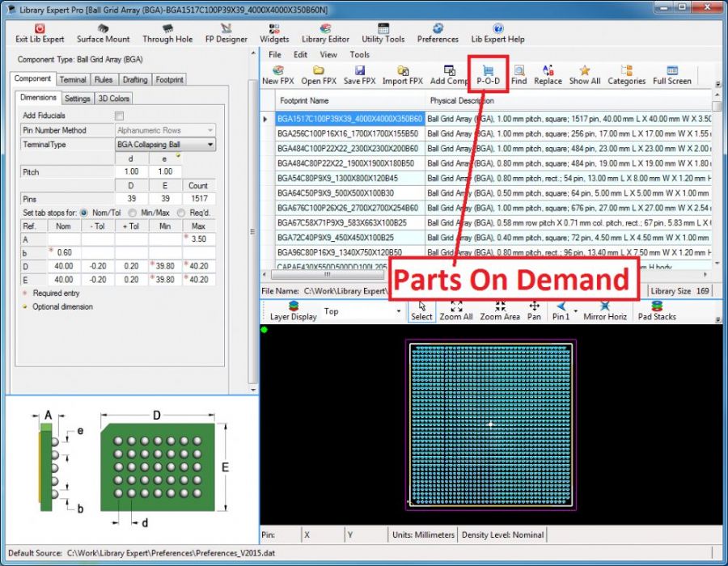Launch the Surface Mount calculator
728x566 pixels.
[103, 33]
